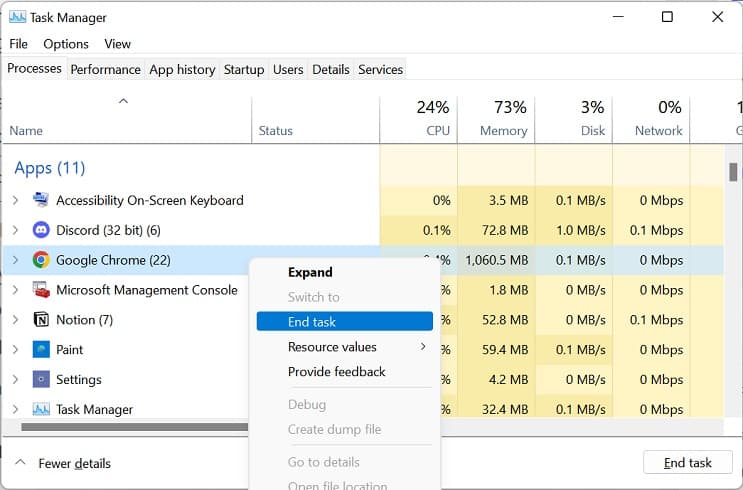Switch to the Services tab
Screen dimensions: 743x490
click(x=381, y=70)
